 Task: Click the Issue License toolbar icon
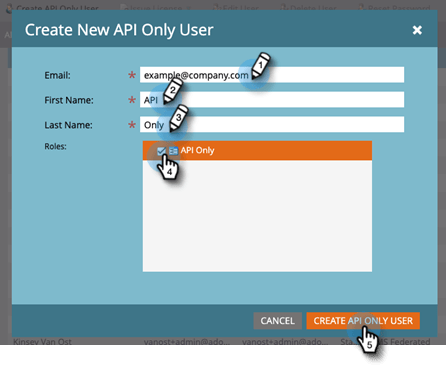pos(124,7)
